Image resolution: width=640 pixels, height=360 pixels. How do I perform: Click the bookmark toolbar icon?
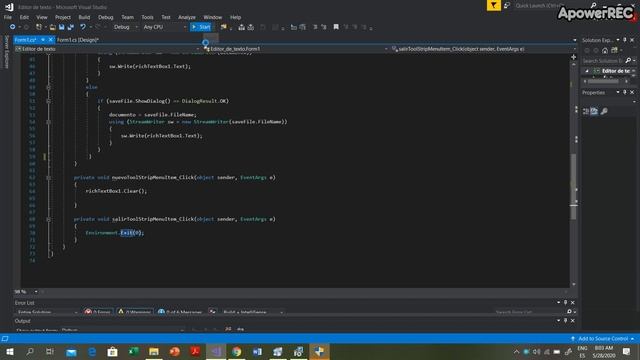click(x=336, y=27)
